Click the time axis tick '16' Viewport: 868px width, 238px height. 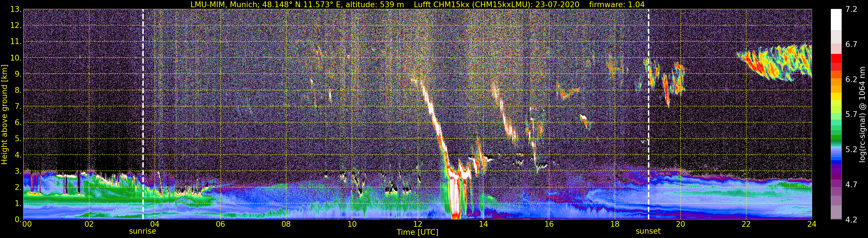[549, 224]
